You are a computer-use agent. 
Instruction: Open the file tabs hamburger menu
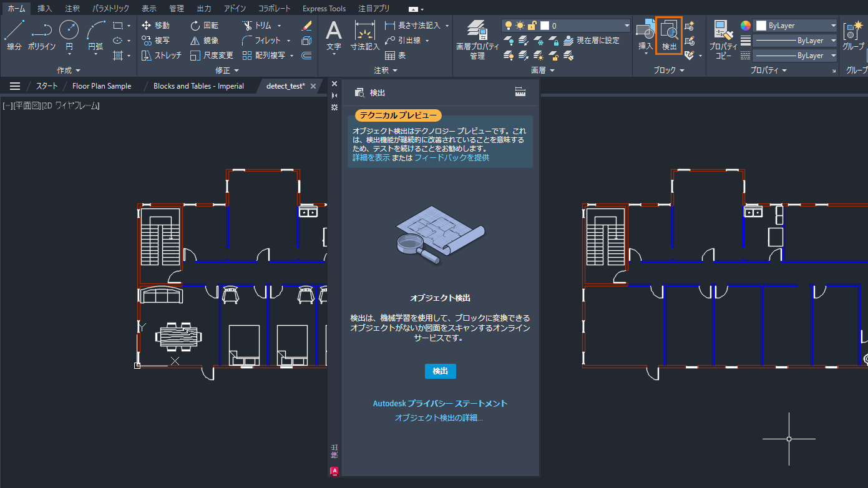pos(15,86)
